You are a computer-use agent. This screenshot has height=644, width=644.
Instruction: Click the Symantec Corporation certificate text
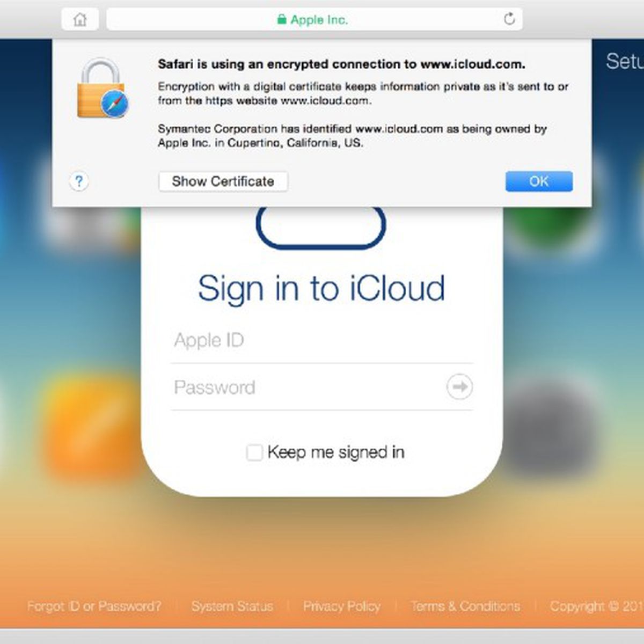pos(352,136)
